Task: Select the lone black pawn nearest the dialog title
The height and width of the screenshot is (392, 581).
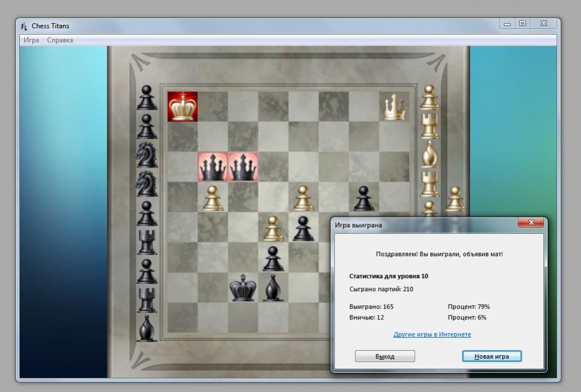Action: tap(364, 198)
